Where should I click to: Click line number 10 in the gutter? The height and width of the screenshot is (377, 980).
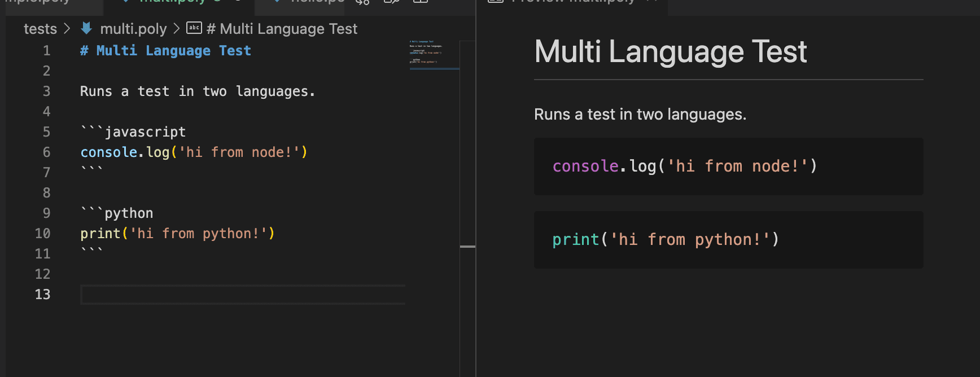(43, 234)
